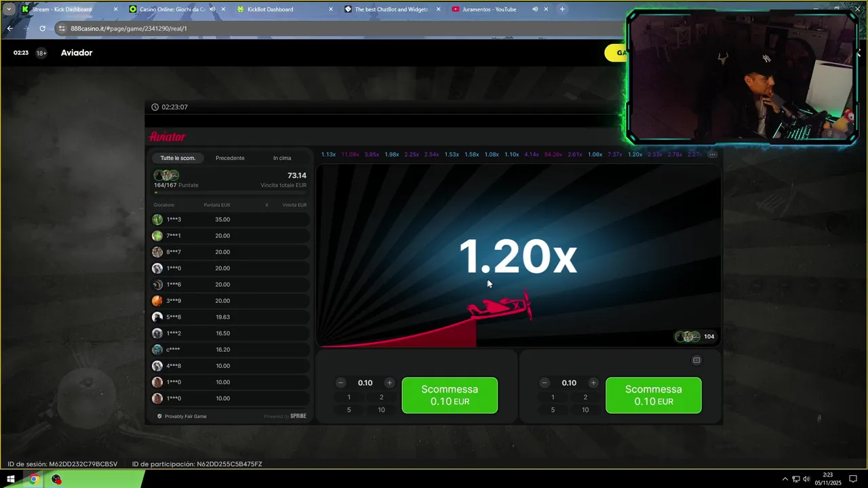Screen dimensions: 868x488
Task: Close the KickBot Dashboard browser tab
Action: coord(331,9)
